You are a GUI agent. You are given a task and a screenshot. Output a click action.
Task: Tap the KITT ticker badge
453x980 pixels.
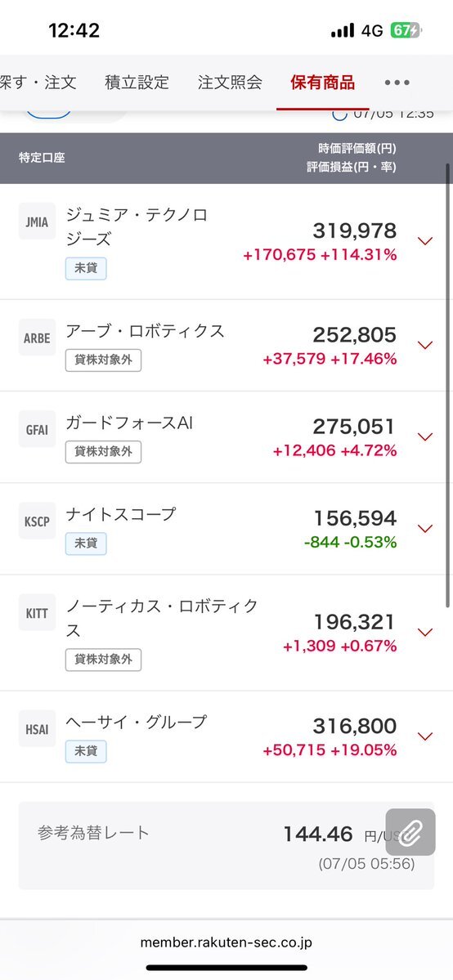pyautogui.click(x=37, y=612)
